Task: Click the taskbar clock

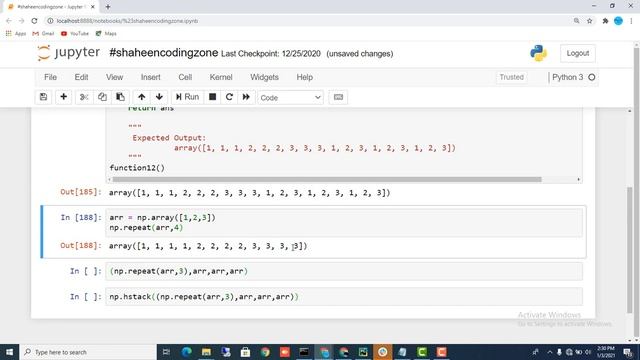Action: coord(606,352)
